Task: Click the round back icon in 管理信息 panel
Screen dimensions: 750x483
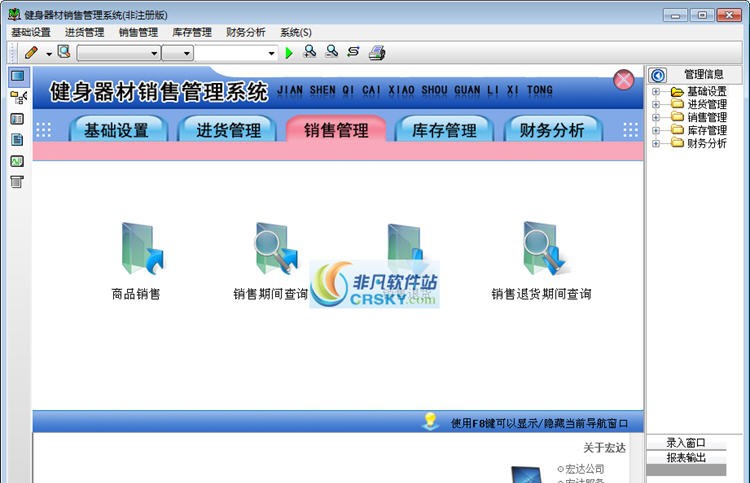Action: [658, 75]
